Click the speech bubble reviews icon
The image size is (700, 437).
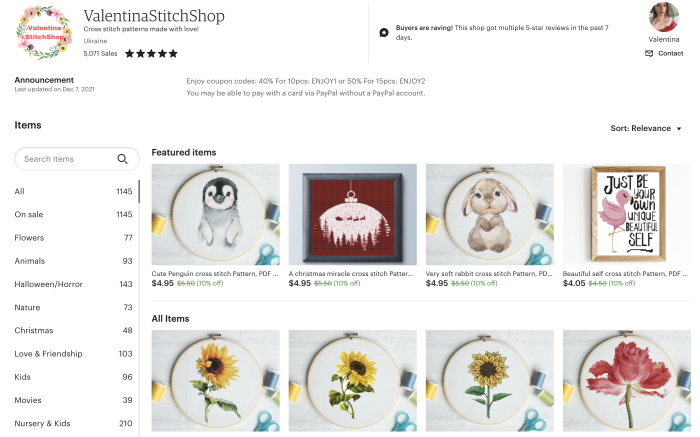[384, 33]
